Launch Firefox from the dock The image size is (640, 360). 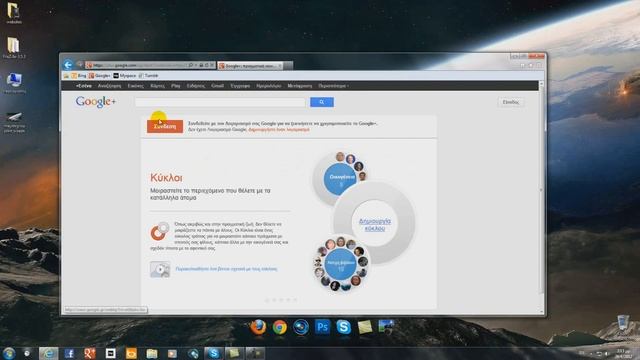click(x=258, y=327)
